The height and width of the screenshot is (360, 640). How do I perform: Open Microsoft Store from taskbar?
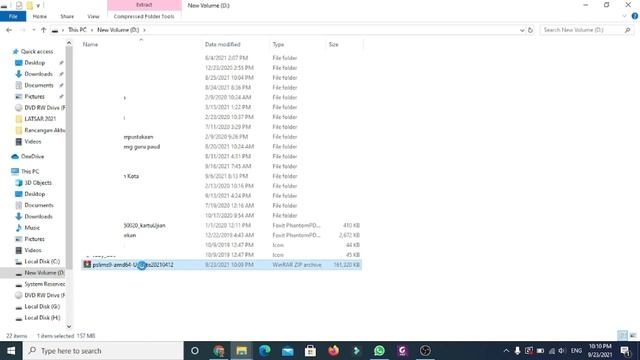point(310,351)
